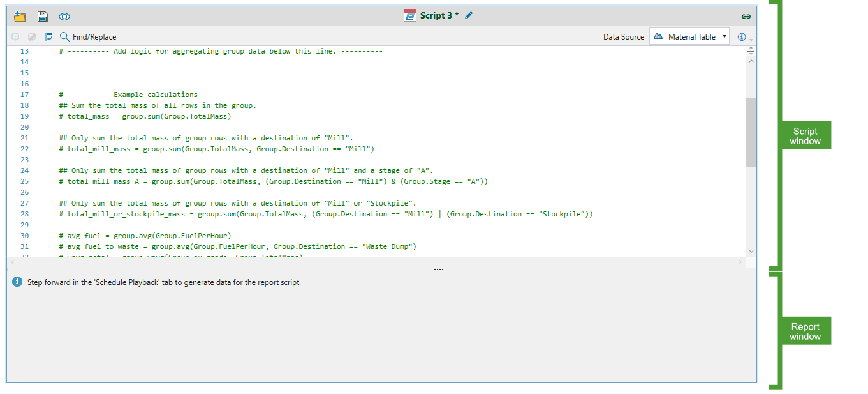Screen dimensions: 868x394
Task: Click line number 14 in gutter
Action: click(24, 62)
